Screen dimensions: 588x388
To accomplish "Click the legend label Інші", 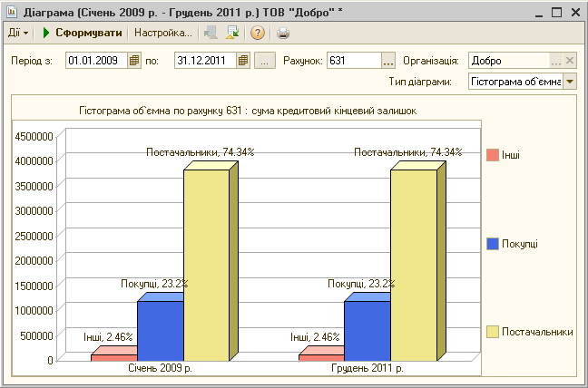I will (510, 155).
